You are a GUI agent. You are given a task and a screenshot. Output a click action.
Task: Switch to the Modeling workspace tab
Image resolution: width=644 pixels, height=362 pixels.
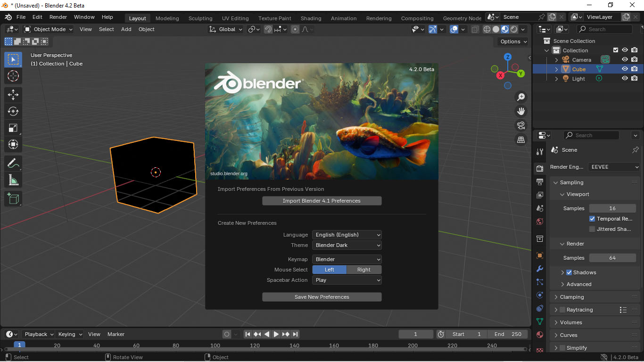[x=167, y=18]
